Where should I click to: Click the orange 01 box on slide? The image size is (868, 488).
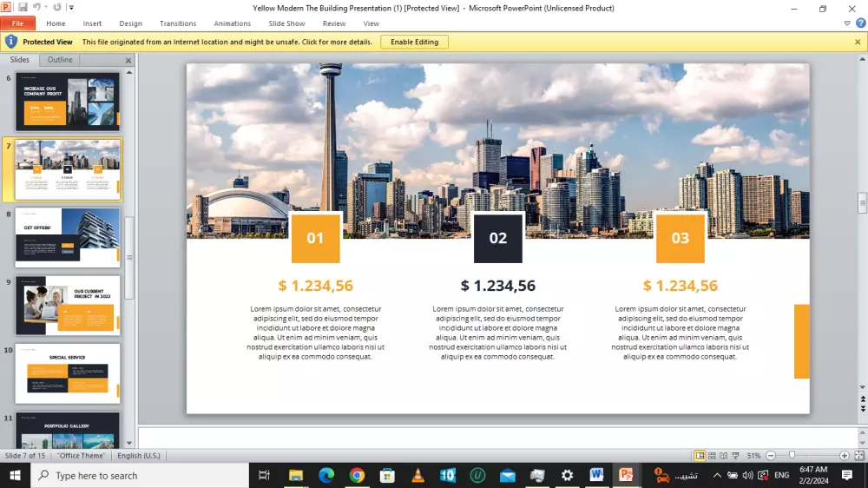tap(316, 238)
